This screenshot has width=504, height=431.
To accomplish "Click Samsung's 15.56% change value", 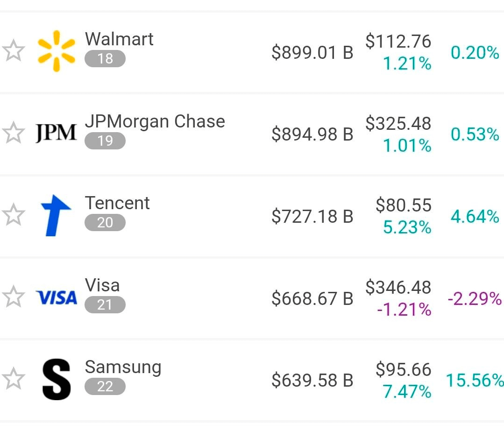I will pyautogui.click(x=474, y=381).
